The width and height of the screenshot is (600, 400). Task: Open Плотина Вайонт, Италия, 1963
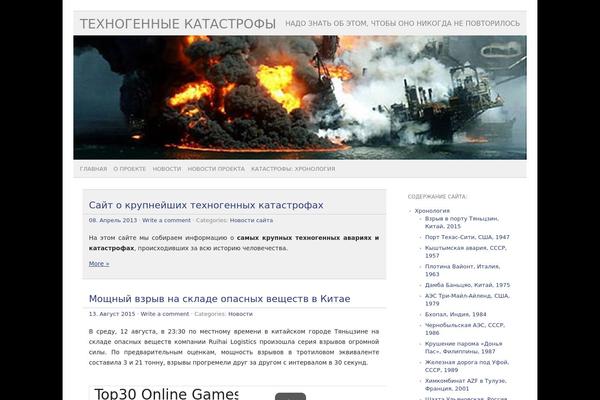pyautogui.click(x=462, y=270)
